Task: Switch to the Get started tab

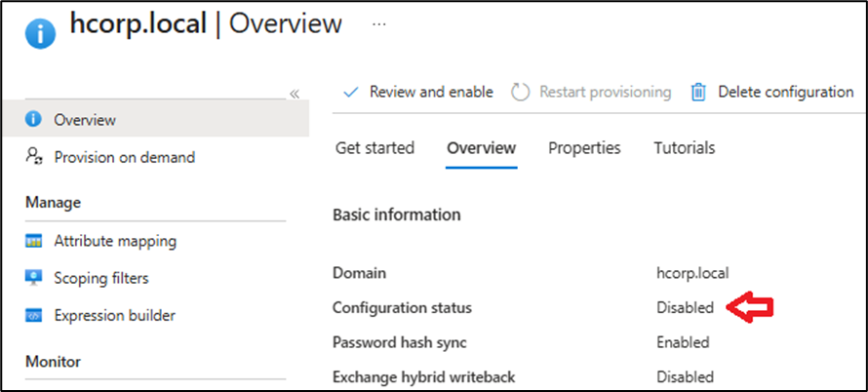Action: 375,148
